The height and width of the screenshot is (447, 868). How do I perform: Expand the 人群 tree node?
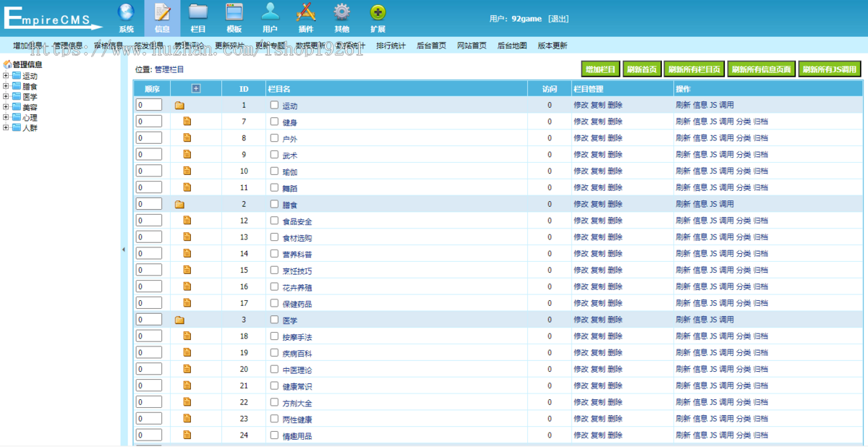pos(6,127)
